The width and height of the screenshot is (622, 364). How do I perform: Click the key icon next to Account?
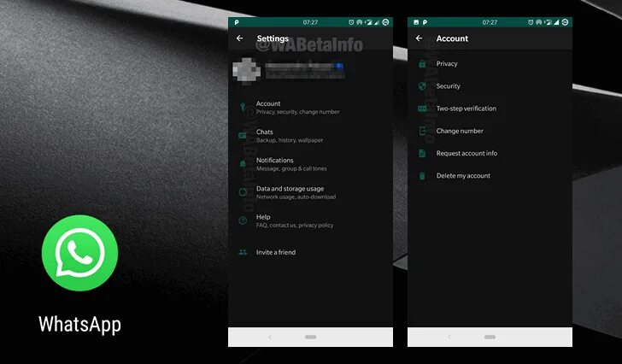[243, 107]
